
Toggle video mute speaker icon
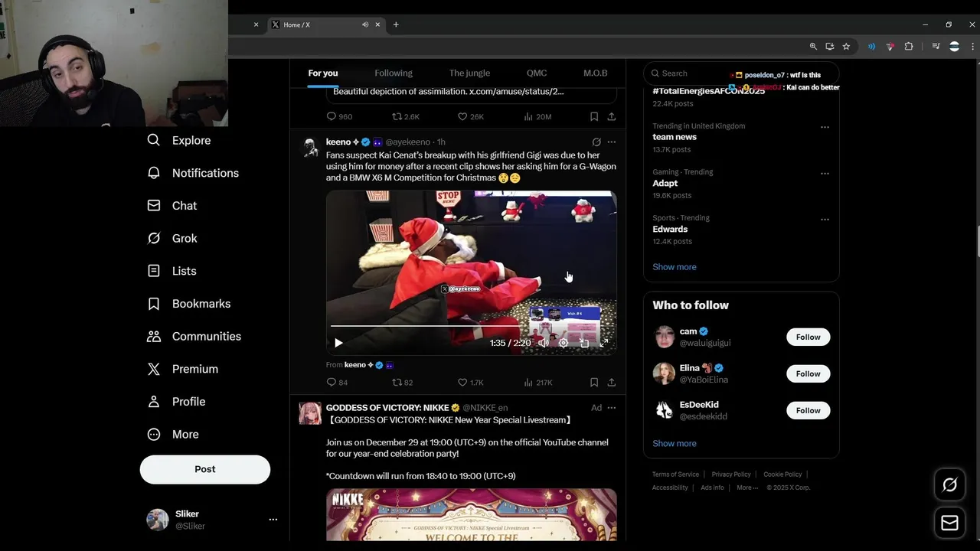tap(543, 343)
